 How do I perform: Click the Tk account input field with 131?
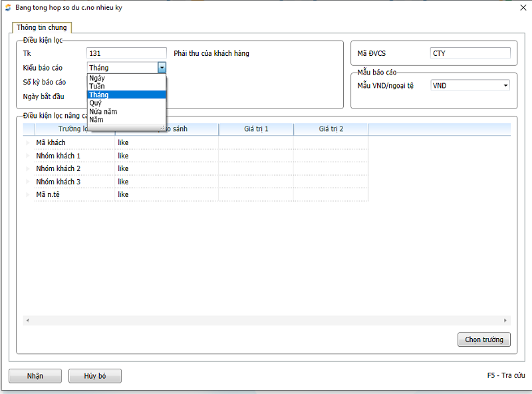pos(126,53)
